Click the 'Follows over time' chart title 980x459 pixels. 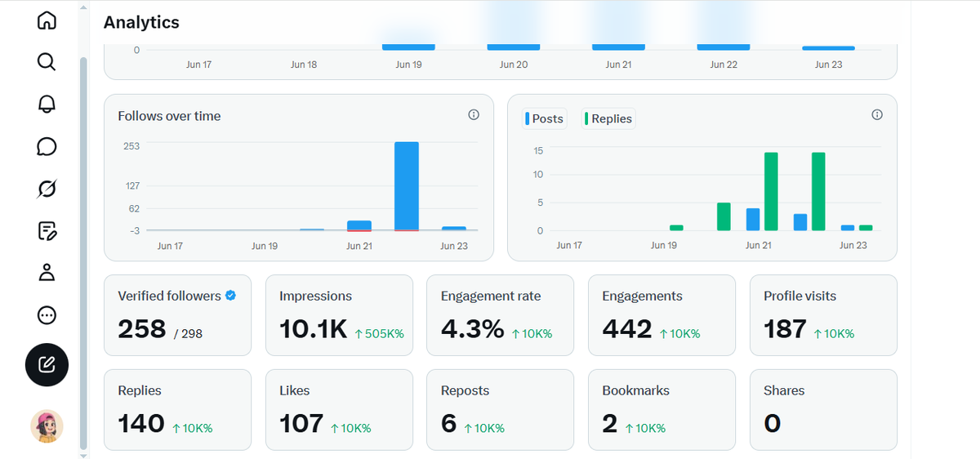click(x=169, y=116)
